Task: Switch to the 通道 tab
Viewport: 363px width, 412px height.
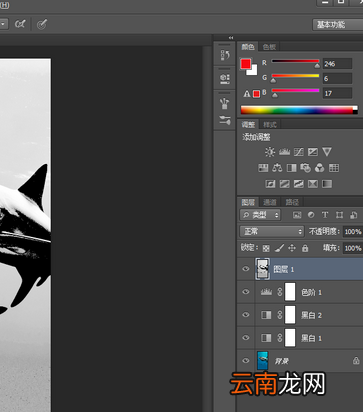Action: [270, 202]
